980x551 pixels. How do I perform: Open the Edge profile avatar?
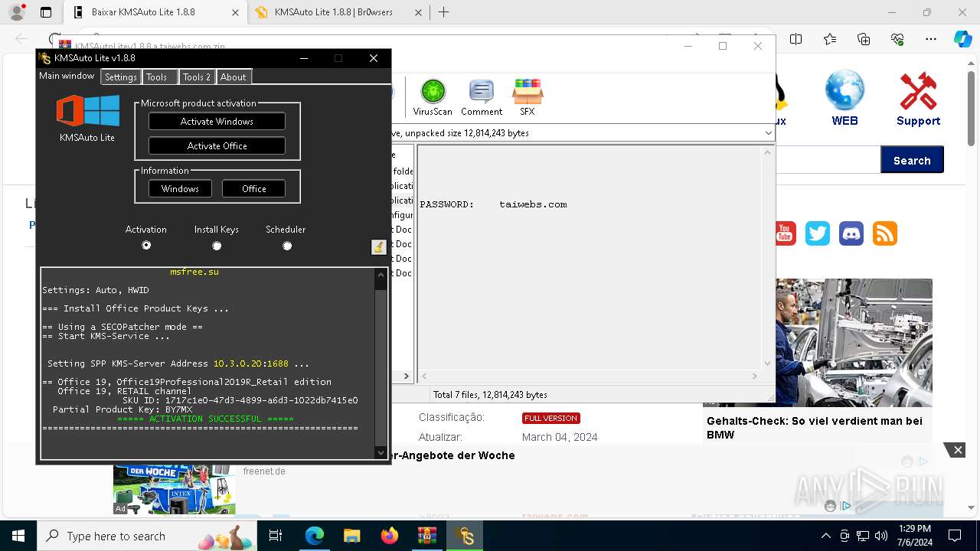pos(16,12)
